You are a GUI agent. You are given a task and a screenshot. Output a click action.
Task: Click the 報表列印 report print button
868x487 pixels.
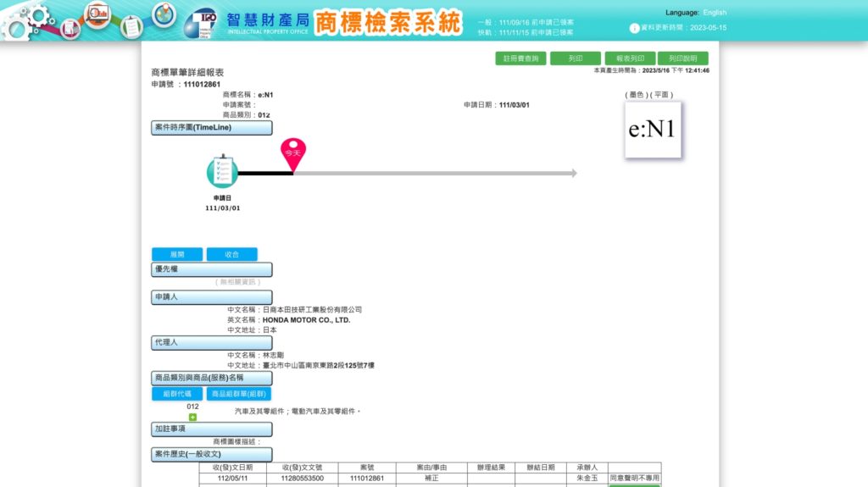[630, 58]
